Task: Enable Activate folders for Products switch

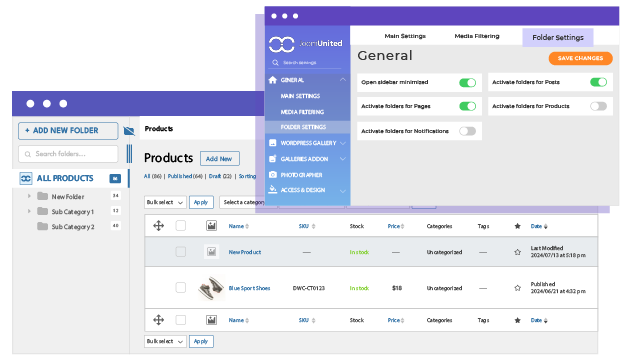Action: 598,106
